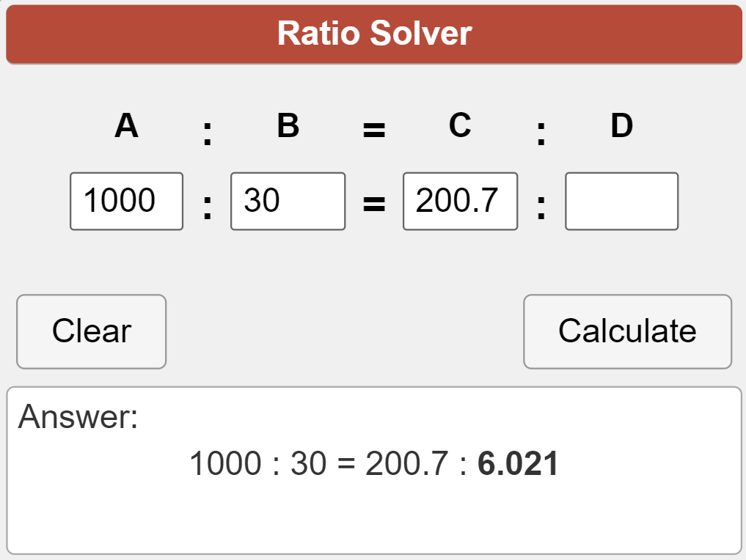Click the equals sign between labels B and C
Screen dimensions: 746x560
374,131
